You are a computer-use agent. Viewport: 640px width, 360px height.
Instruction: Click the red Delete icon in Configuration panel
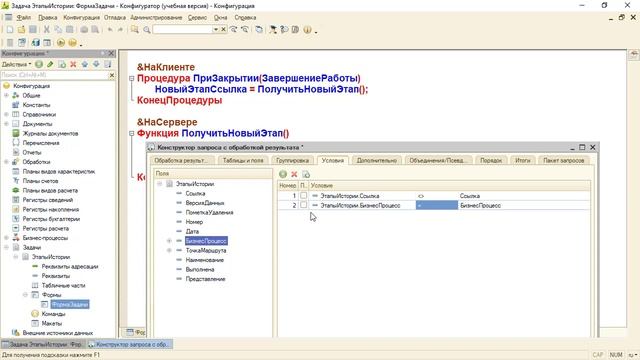click(73, 64)
